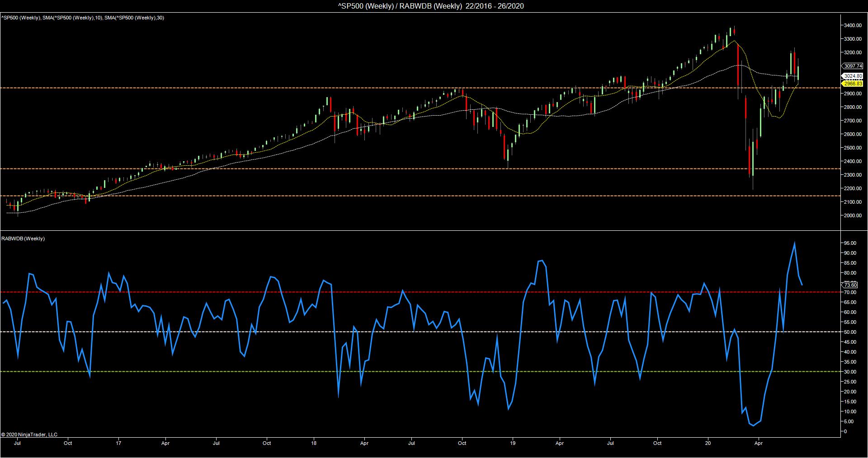Image resolution: width=868 pixels, height=458 pixels.
Task: Click the 3300.00 price axis label
Action: coord(852,39)
